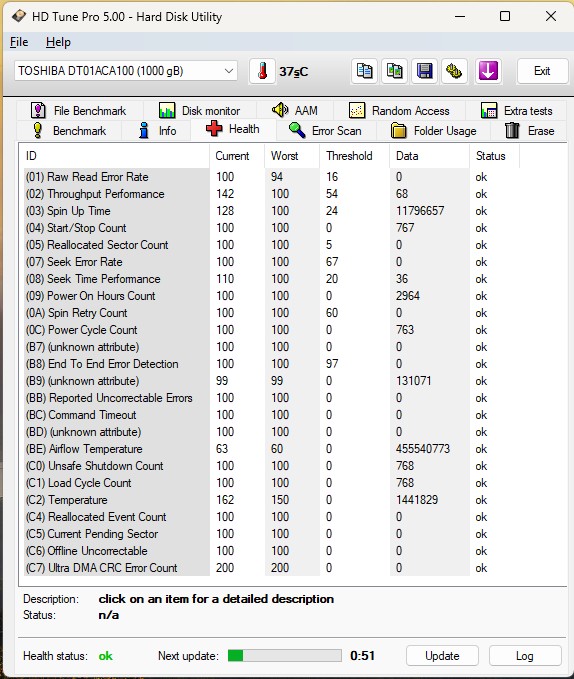Open the File menu

pyautogui.click(x=19, y=42)
